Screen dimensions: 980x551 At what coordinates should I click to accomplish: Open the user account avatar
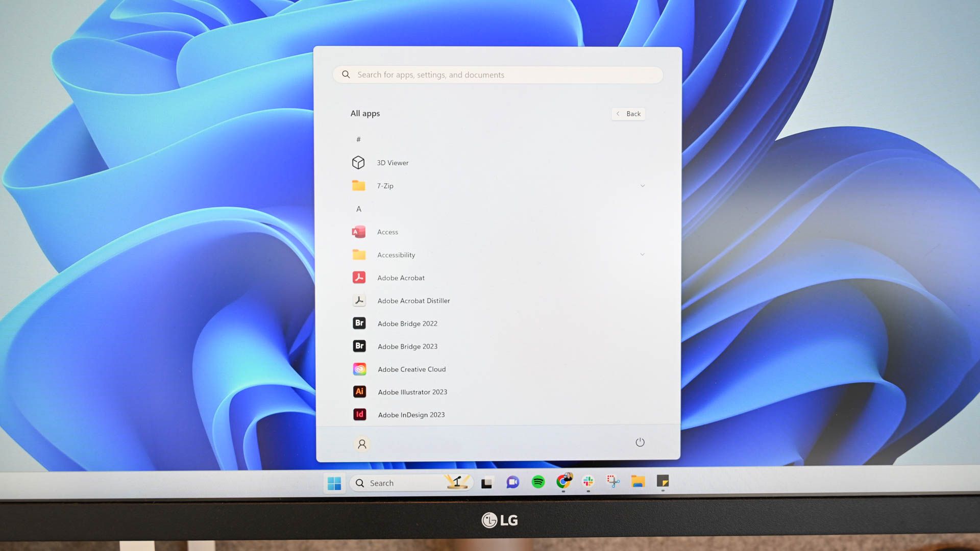pyautogui.click(x=362, y=444)
